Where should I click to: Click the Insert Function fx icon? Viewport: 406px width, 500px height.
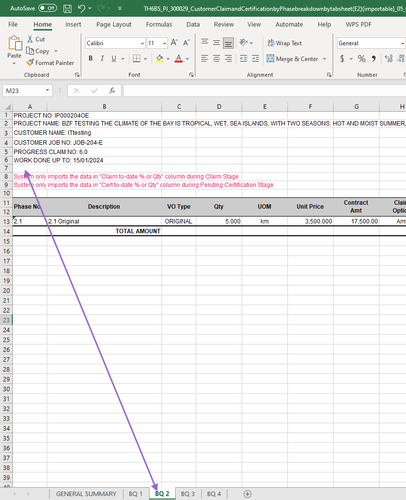tap(112, 90)
